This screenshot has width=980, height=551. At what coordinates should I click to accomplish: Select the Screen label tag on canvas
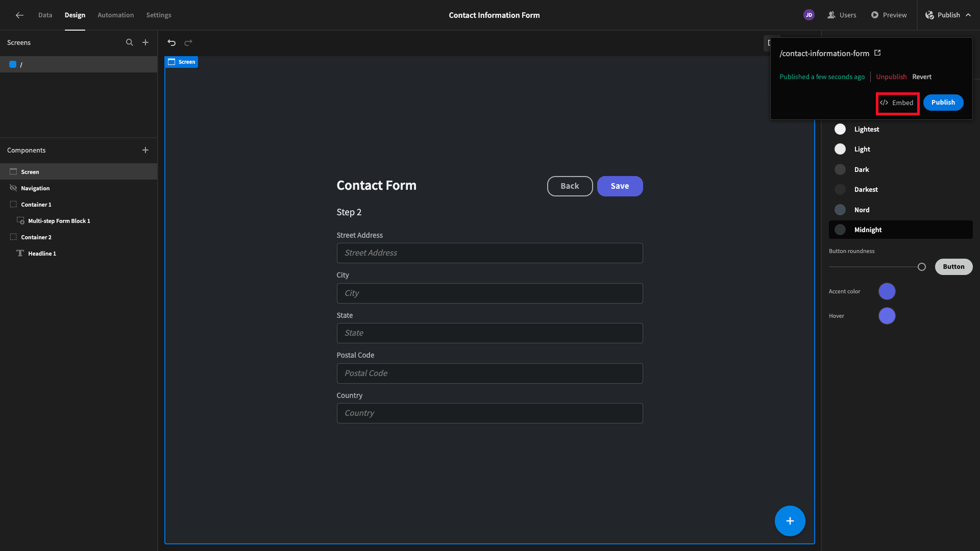tap(182, 62)
